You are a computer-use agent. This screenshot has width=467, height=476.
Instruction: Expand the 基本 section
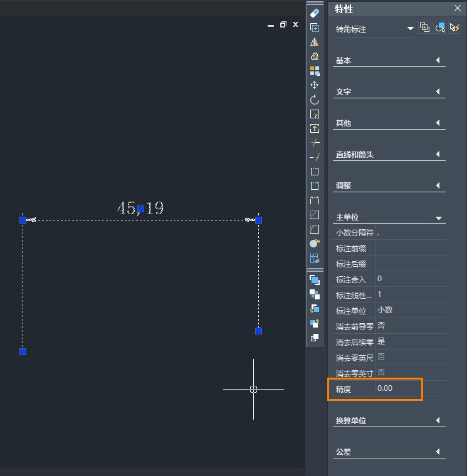(438, 60)
